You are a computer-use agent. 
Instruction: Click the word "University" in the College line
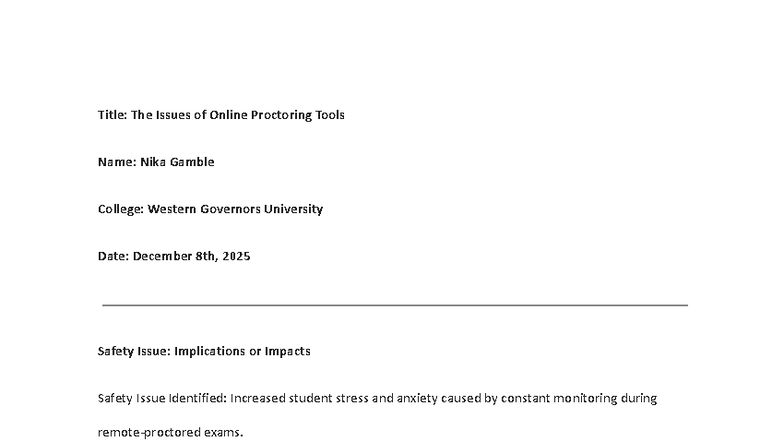click(x=294, y=209)
